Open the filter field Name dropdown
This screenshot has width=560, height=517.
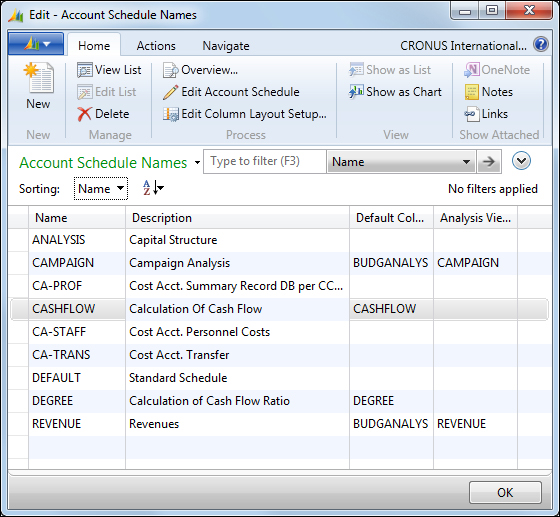click(401, 162)
